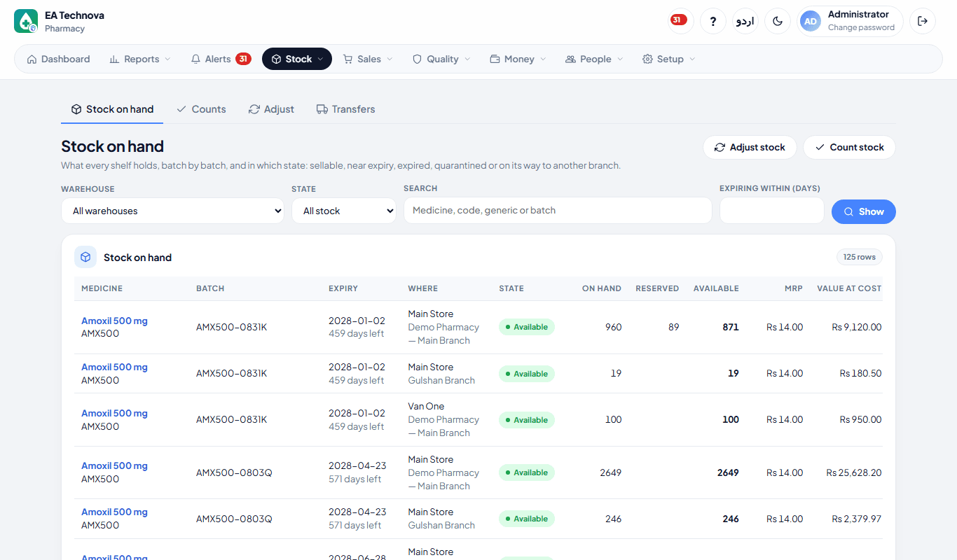Open the All stock state dropdown
Screen dimensions: 957x560
[344, 211]
